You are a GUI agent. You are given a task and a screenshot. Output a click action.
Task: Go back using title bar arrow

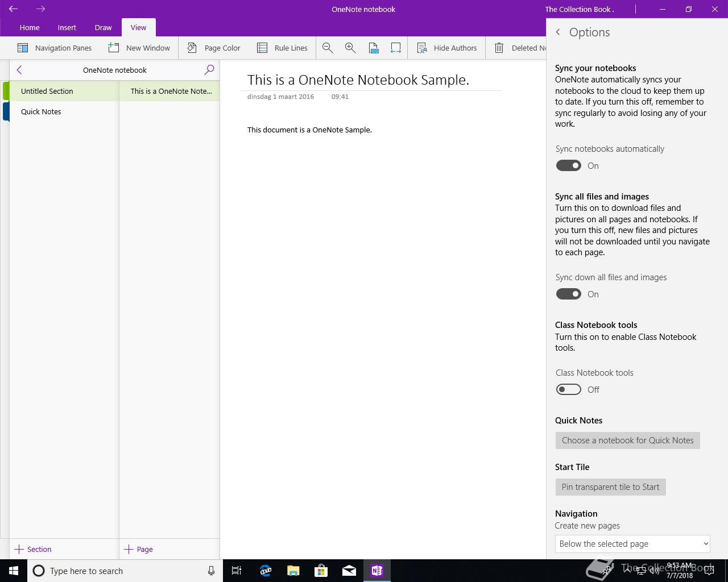coord(14,9)
